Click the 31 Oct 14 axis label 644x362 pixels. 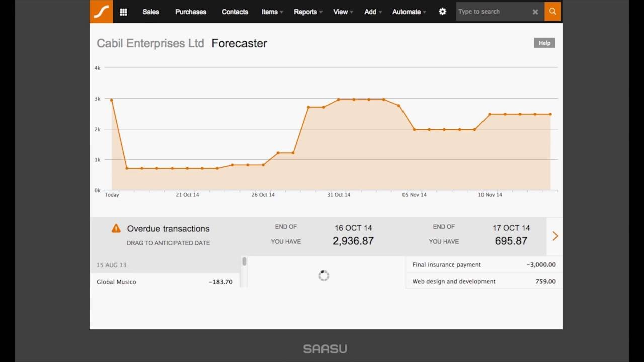pyautogui.click(x=339, y=195)
